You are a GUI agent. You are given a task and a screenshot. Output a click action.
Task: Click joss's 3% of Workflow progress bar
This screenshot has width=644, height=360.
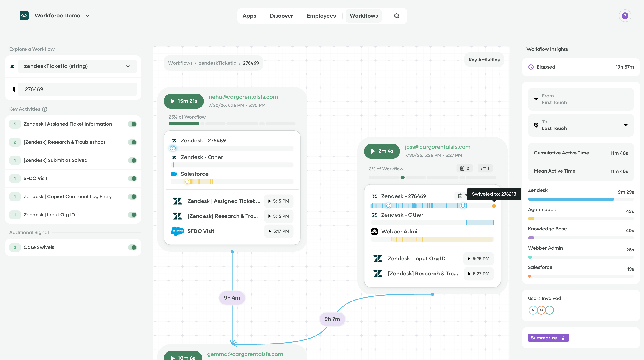pyautogui.click(x=432, y=177)
